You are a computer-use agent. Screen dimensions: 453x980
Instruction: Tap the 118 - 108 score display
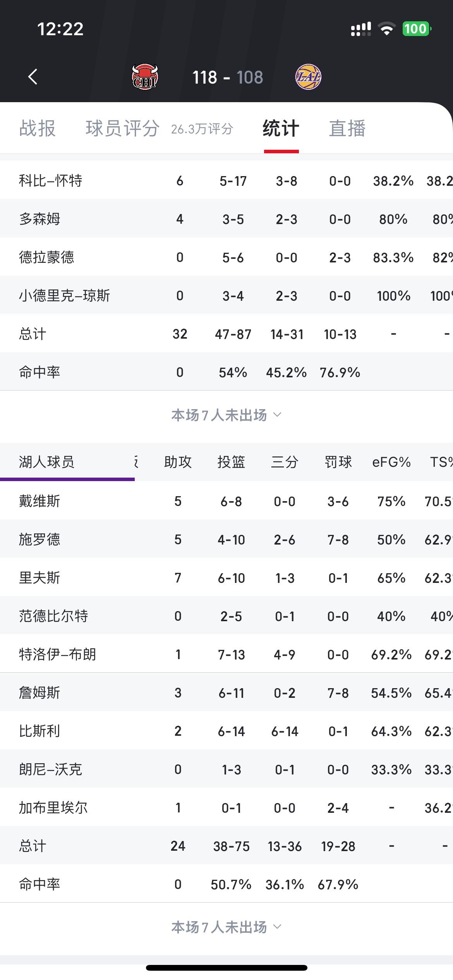228,77
